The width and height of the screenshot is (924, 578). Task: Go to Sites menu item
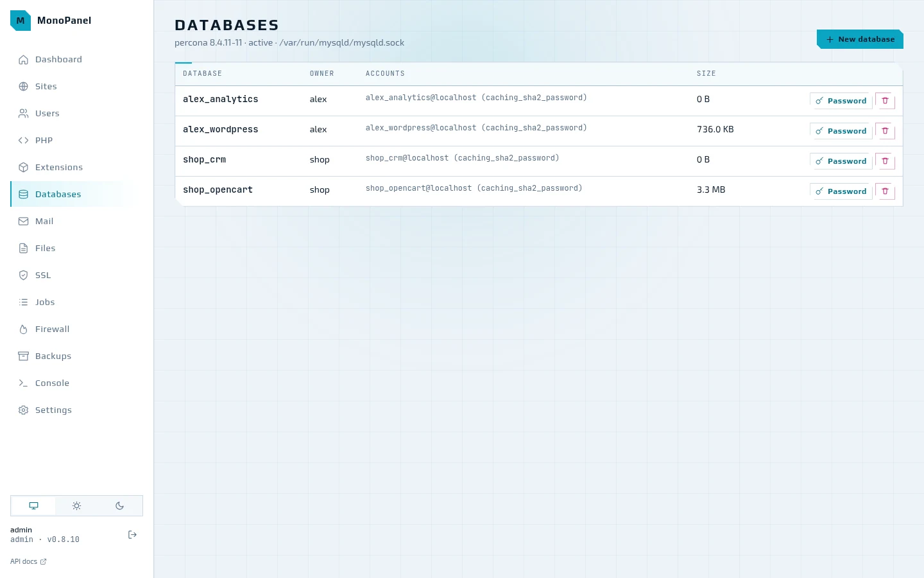pos(77,87)
